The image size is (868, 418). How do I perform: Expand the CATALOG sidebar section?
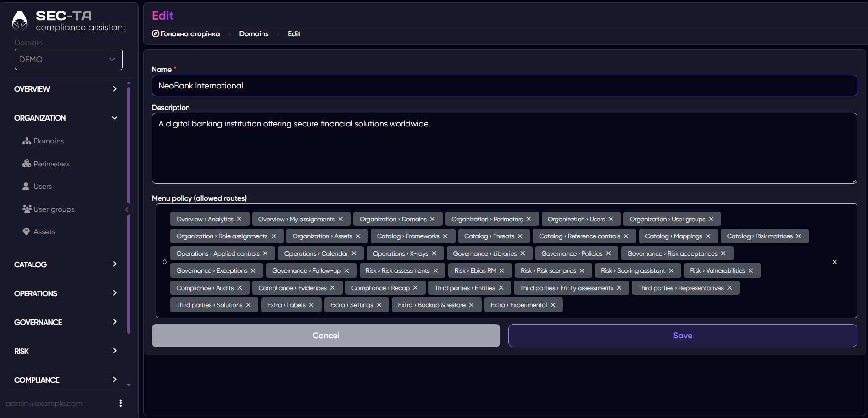pos(66,264)
